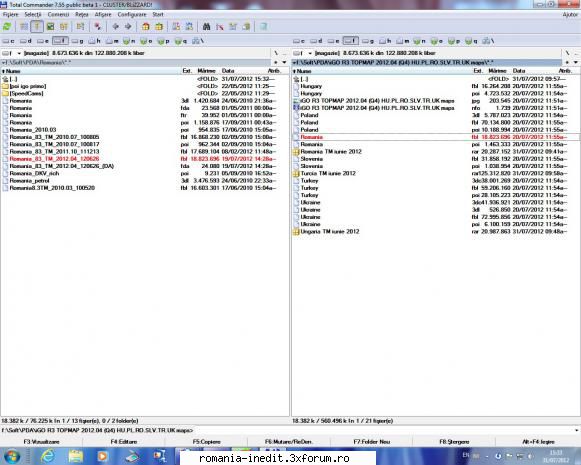
Task: Open the left panel drive dropdown
Action: point(11,53)
